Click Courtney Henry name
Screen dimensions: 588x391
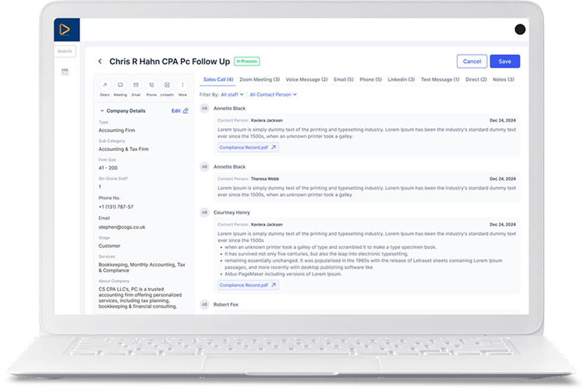tap(232, 213)
